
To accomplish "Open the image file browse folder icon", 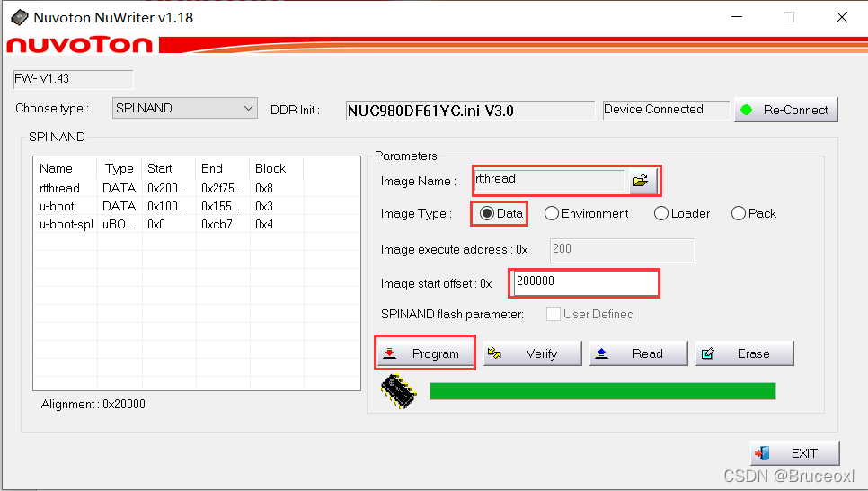I will click(x=641, y=181).
